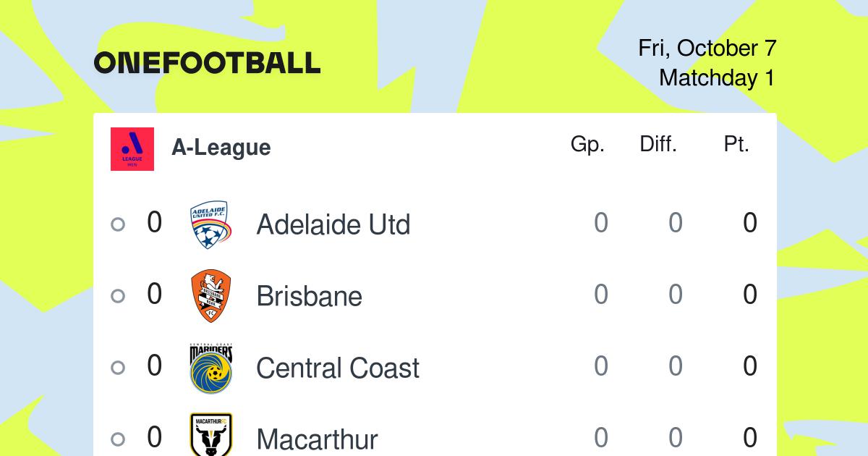Click the Matchday 1 label
This screenshot has height=456, width=868.
(717, 77)
